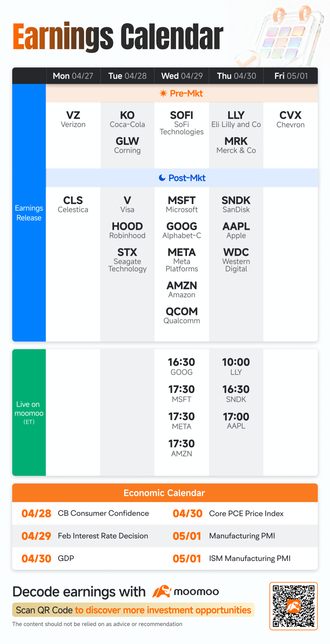Click the moon icon beside Post-Mkt
The image size is (330, 644).
coord(162,178)
